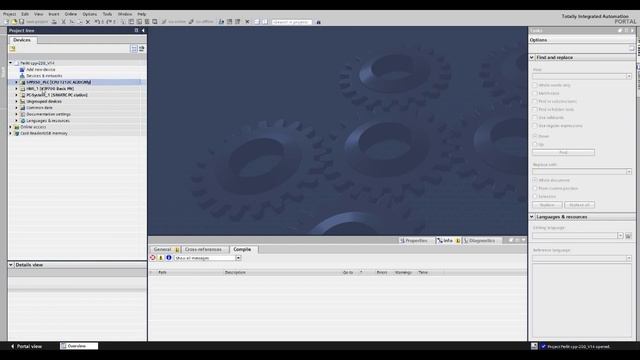640x360 pixels.
Task: Check Use wildcards option
Action: click(x=535, y=118)
